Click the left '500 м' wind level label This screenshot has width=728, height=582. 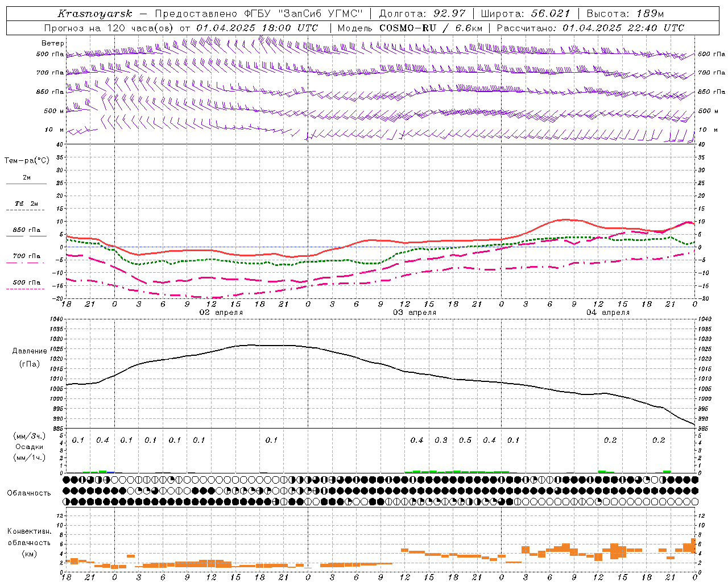coord(54,111)
